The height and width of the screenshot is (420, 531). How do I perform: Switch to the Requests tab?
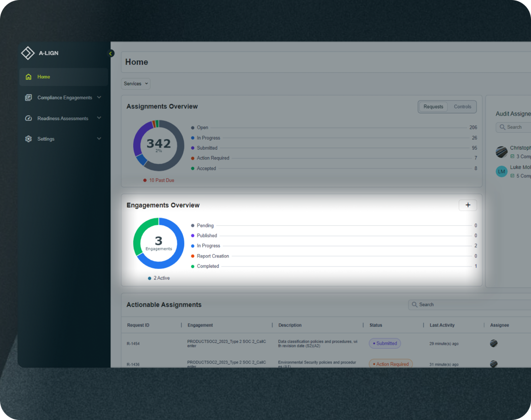(x=433, y=106)
